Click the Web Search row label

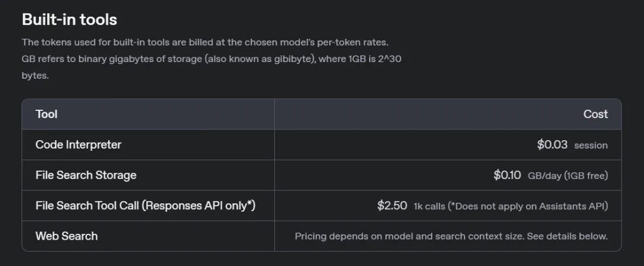pyautogui.click(x=67, y=236)
